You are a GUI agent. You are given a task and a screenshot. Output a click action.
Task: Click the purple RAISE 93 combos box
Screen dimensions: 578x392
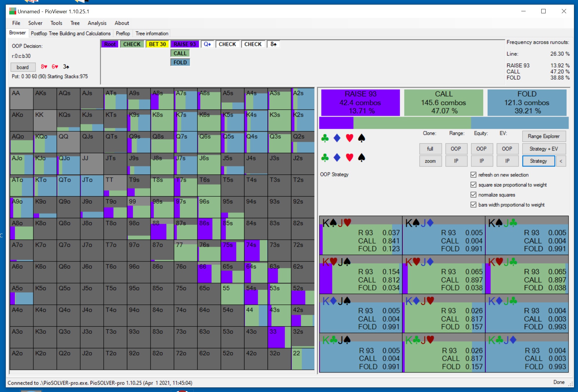tap(360, 103)
